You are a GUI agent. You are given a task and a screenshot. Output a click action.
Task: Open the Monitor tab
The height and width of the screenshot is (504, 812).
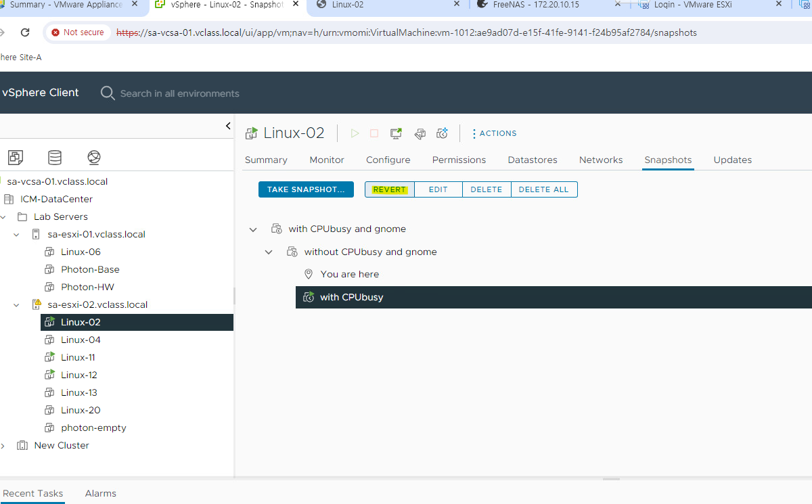(x=327, y=160)
